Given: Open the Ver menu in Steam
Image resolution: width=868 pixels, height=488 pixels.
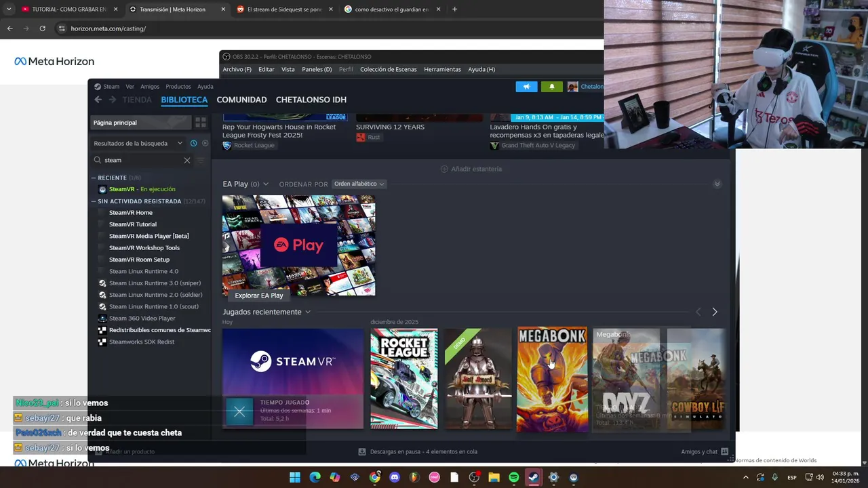Looking at the screenshot, I should tap(130, 86).
